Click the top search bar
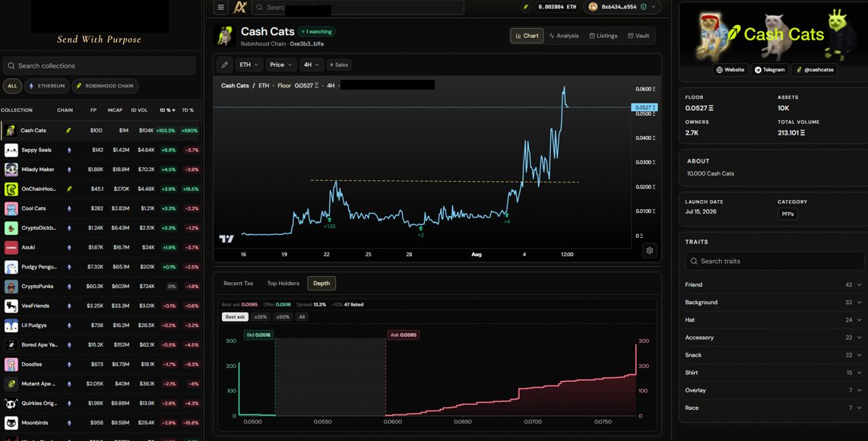The width and height of the screenshot is (868, 441). (357, 7)
